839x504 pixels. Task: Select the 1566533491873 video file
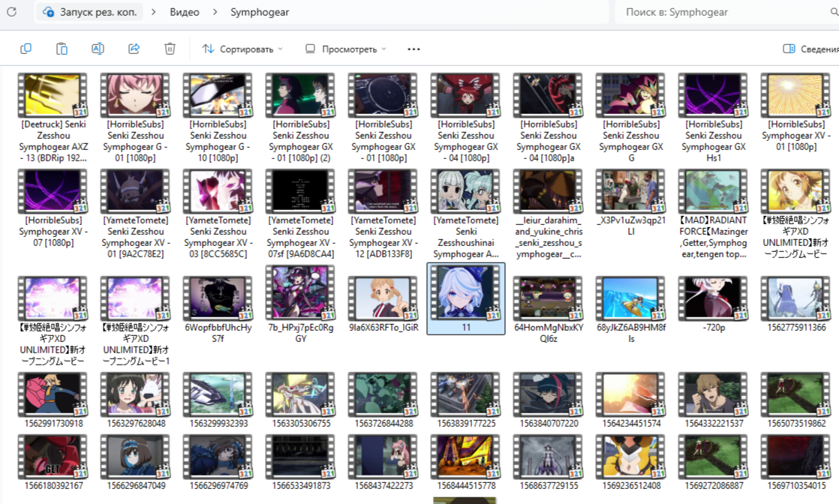301,463
